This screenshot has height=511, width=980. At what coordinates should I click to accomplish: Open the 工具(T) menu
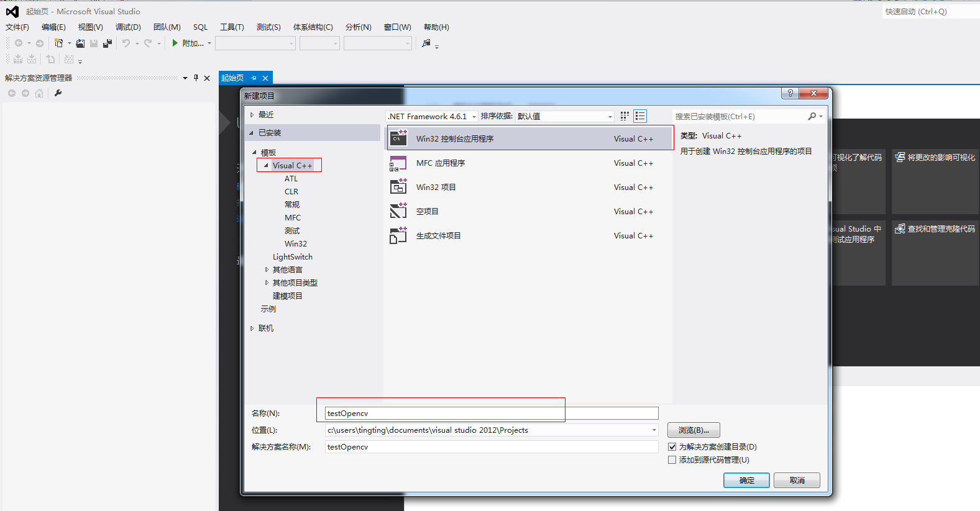click(232, 27)
